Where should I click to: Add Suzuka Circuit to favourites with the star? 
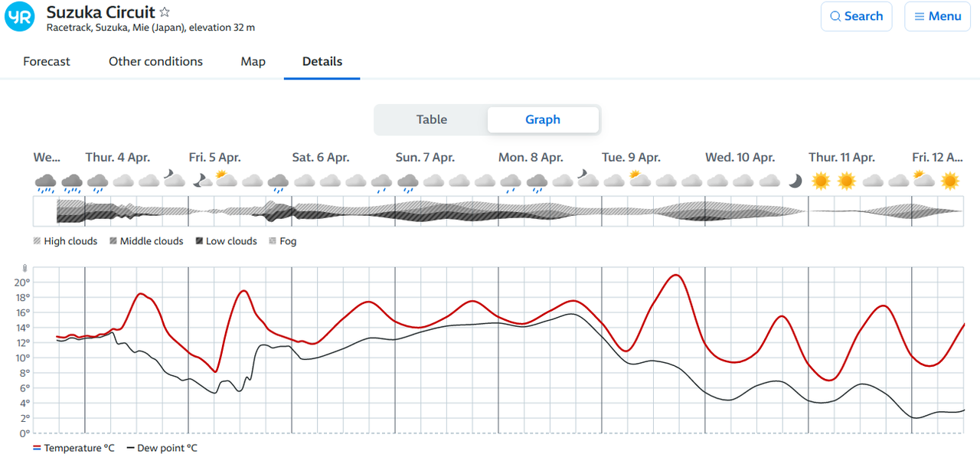click(165, 12)
